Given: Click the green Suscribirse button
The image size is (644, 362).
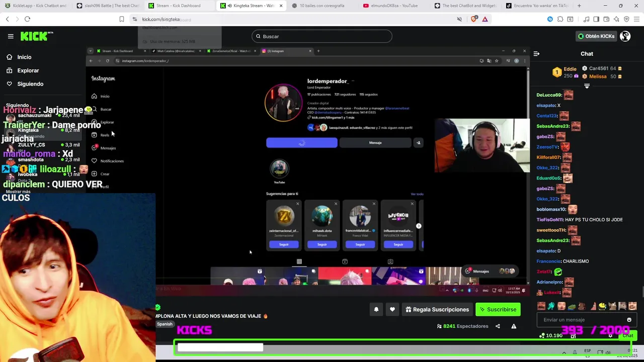Looking at the screenshot, I should point(498,309).
